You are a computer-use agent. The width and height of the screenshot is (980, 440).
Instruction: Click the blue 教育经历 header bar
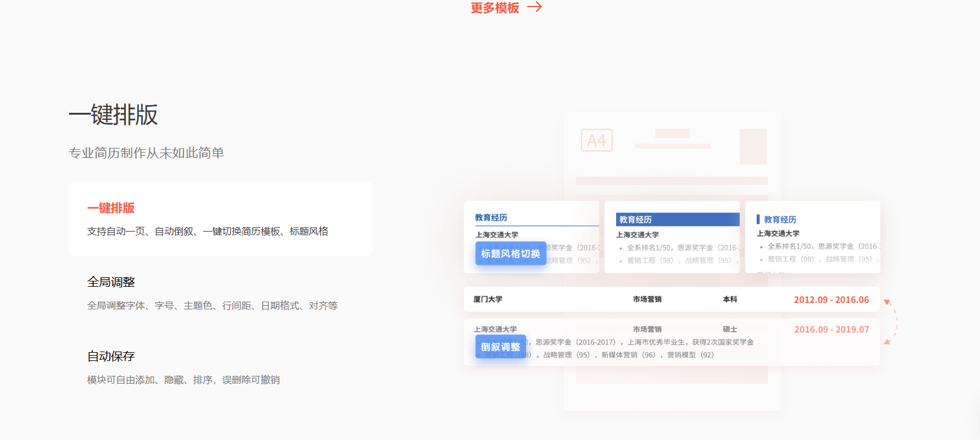pyautogui.click(x=677, y=220)
